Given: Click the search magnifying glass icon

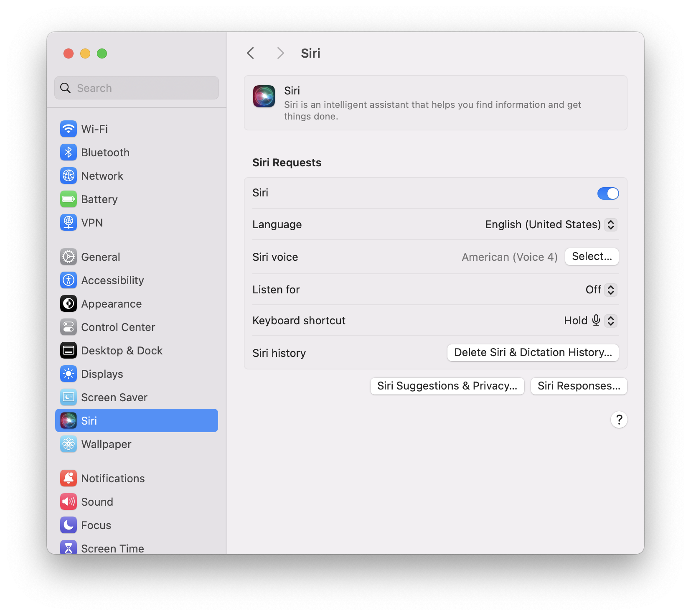Looking at the screenshot, I should [x=65, y=88].
